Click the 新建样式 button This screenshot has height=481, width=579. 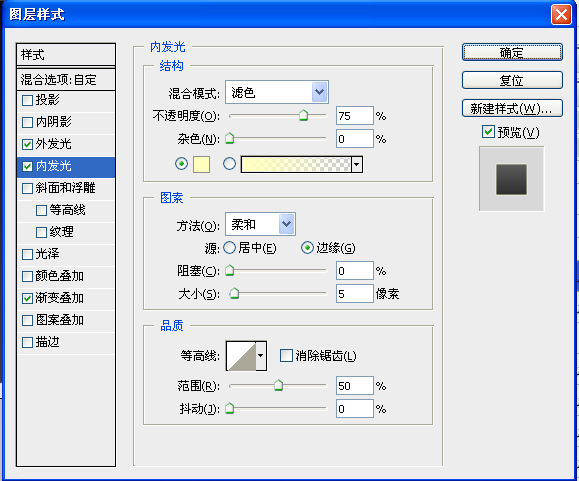pyautogui.click(x=512, y=108)
